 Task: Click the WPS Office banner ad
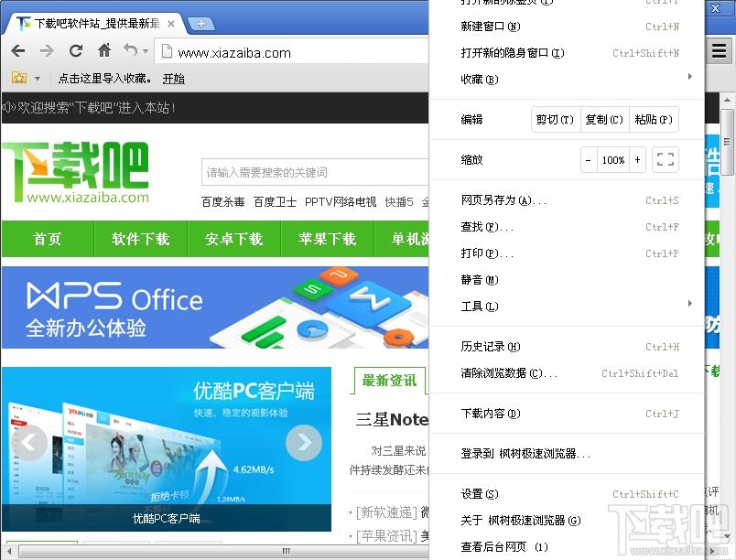(x=215, y=307)
